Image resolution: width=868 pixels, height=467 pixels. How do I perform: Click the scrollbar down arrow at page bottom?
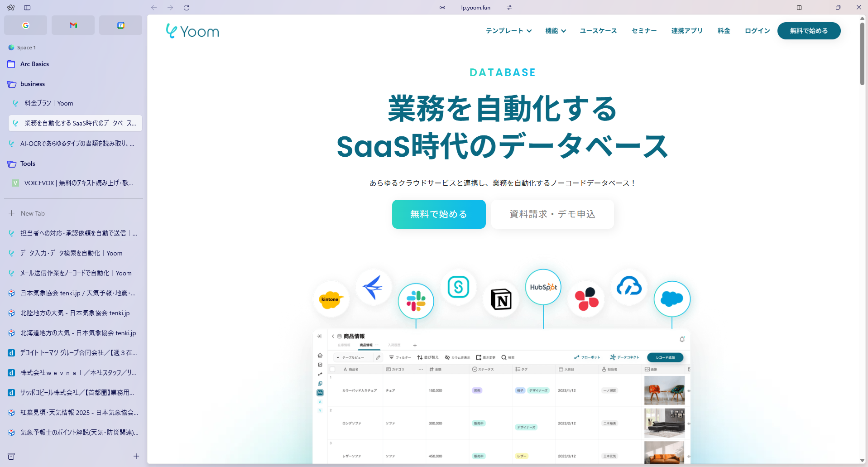(862, 460)
